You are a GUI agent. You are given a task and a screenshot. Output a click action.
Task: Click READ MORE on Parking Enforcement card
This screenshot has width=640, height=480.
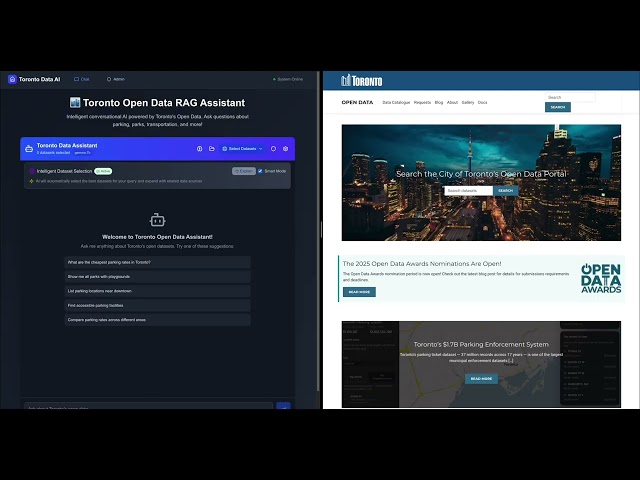(x=481, y=379)
